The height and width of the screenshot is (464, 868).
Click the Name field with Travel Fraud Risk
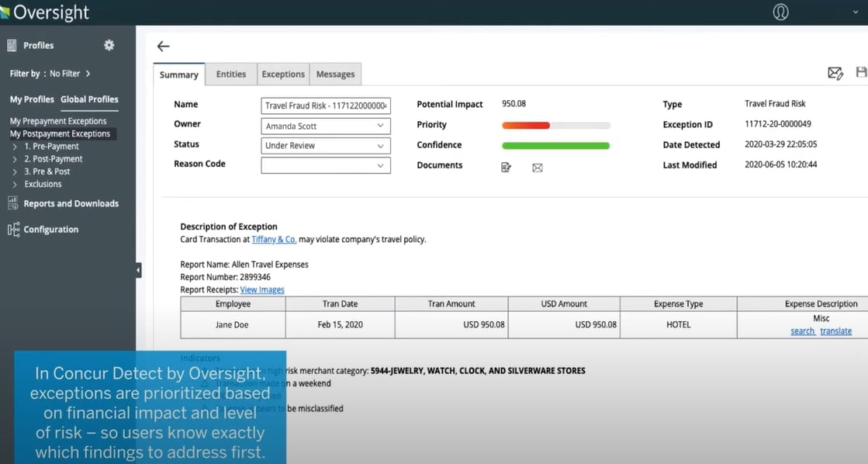(326, 106)
